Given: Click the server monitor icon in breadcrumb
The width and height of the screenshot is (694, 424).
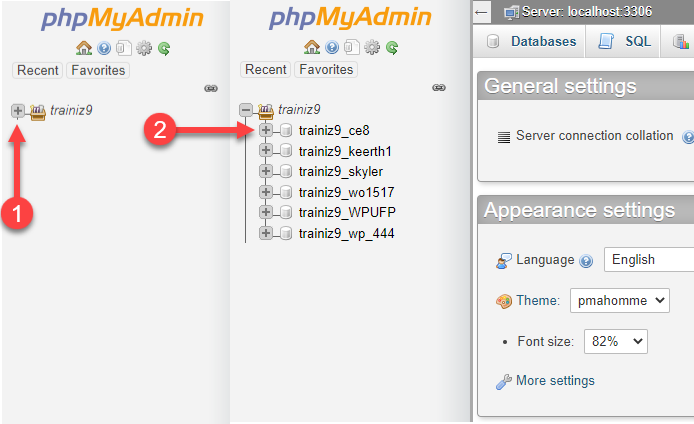Looking at the screenshot, I should [x=511, y=12].
